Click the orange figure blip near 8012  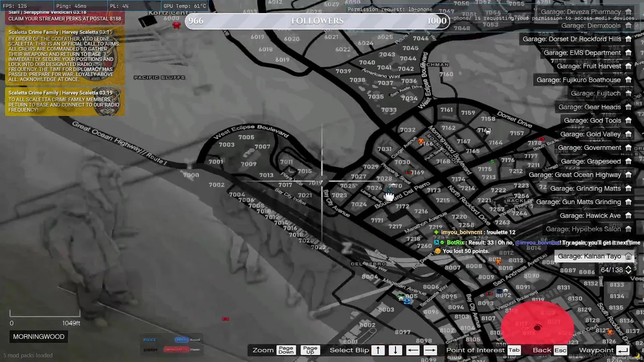(x=498, y=261)
